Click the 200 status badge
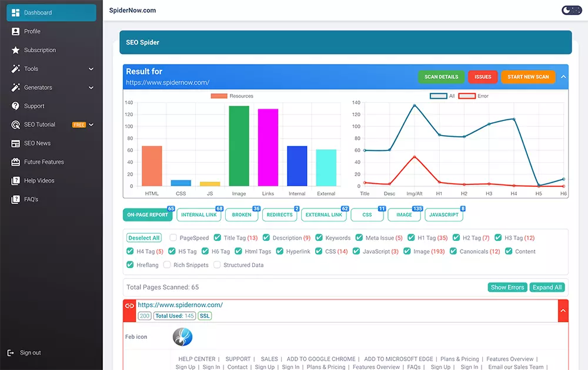588x370 pixels. [x=145, y=316]
